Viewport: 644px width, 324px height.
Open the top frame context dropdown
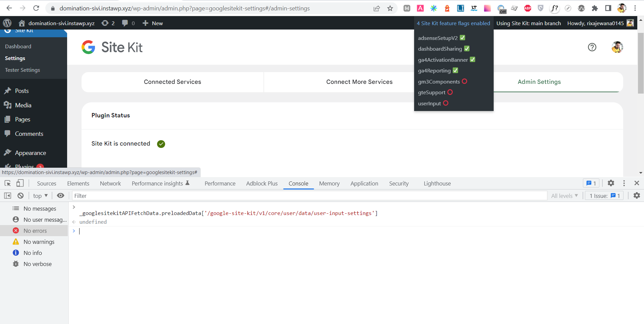tap(40, 196)
